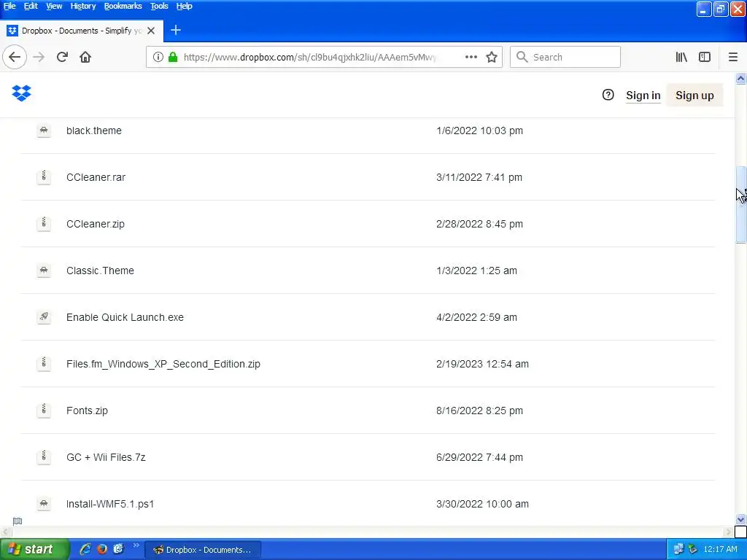747x560 pixels.
Task: Click the small flag icon at page bottom-left
Action: tap(18, 521)
